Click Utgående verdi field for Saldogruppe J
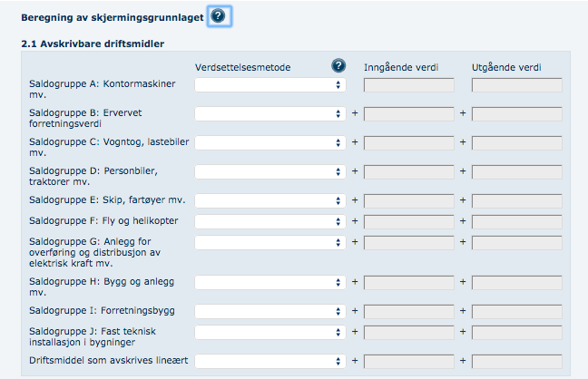Image resolution: width=588 pixels, height=379 pixels. pos(516,332)
